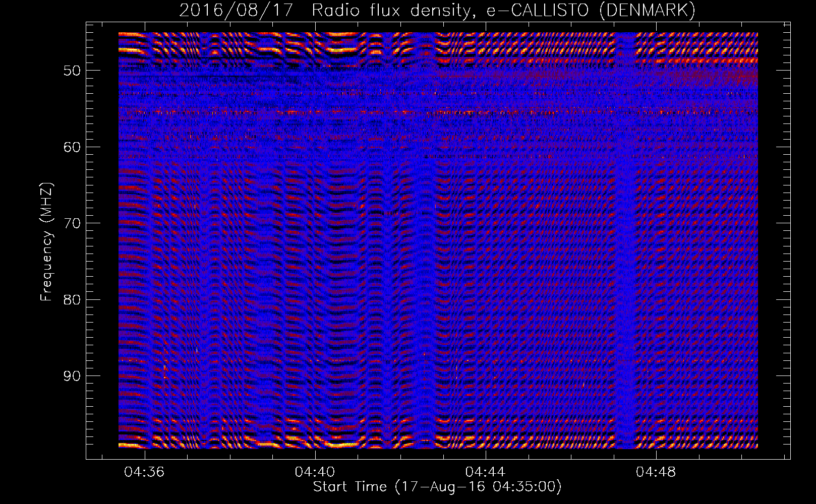Viewport: 816px width, 504px height.
Task: Select the date 2016/08/17 in the title
Action: click(x=236, y=10)
